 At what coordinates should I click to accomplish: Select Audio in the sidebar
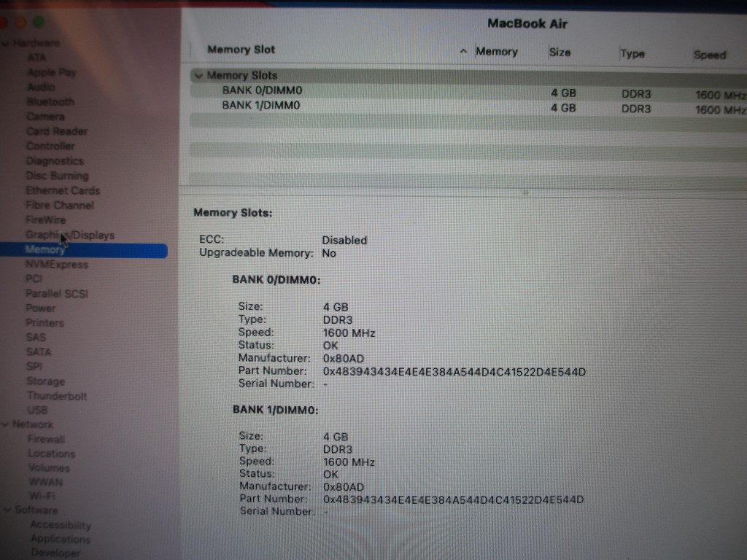(41, 87)
